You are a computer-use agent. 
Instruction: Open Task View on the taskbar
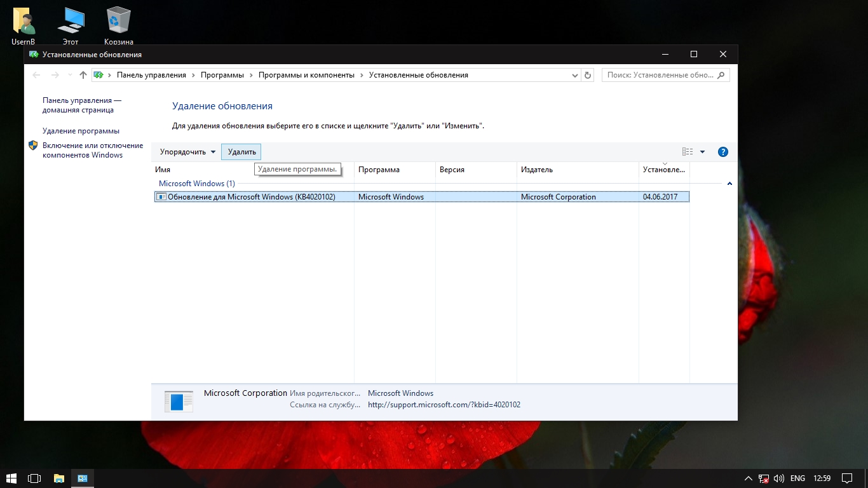pos(34,478)
